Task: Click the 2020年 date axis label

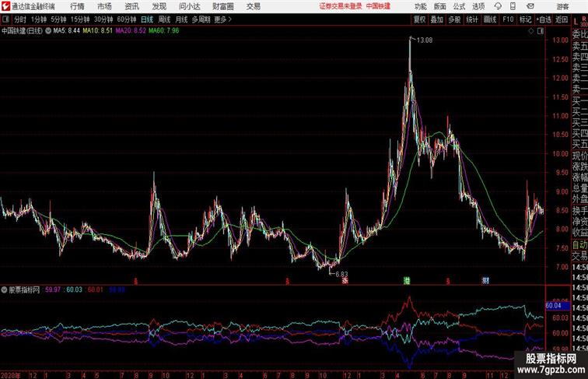Action: click(x=11, y=375)
